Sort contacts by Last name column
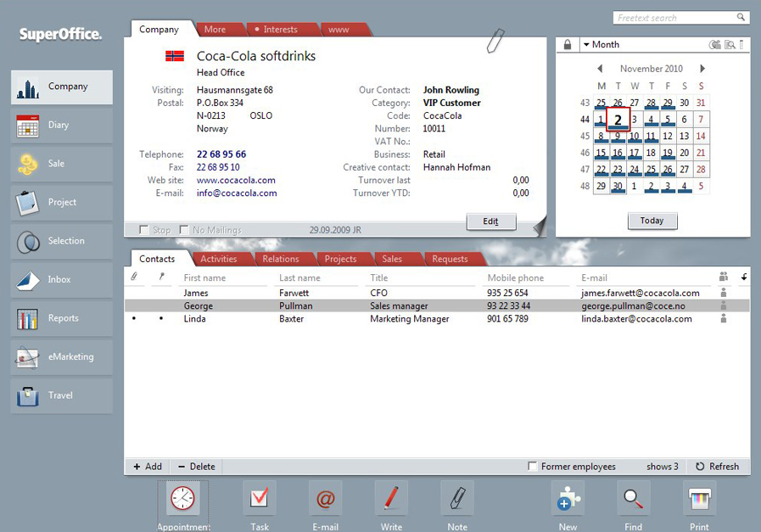Screen dimensions: 761x532 pos(299,278)
